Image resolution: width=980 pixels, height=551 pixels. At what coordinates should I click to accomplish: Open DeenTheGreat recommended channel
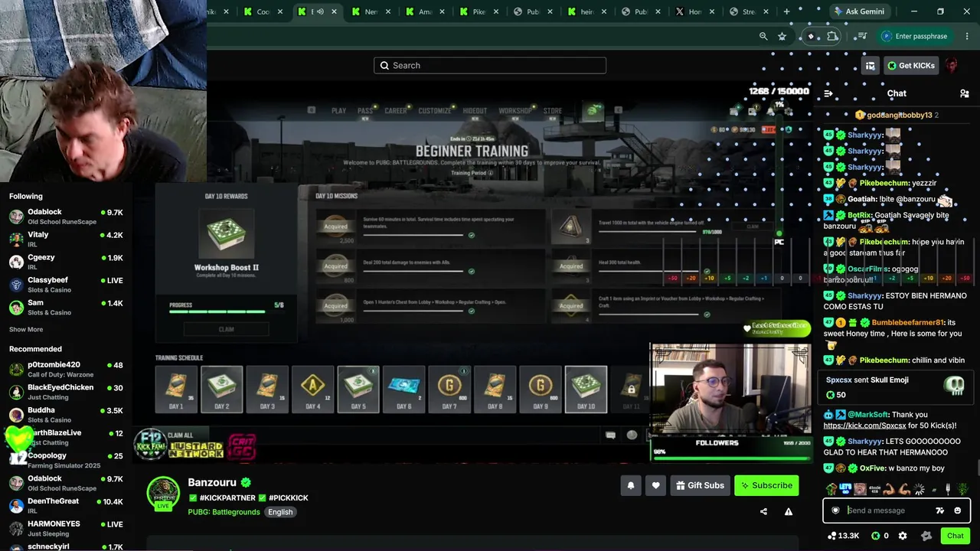click(65, 505)
